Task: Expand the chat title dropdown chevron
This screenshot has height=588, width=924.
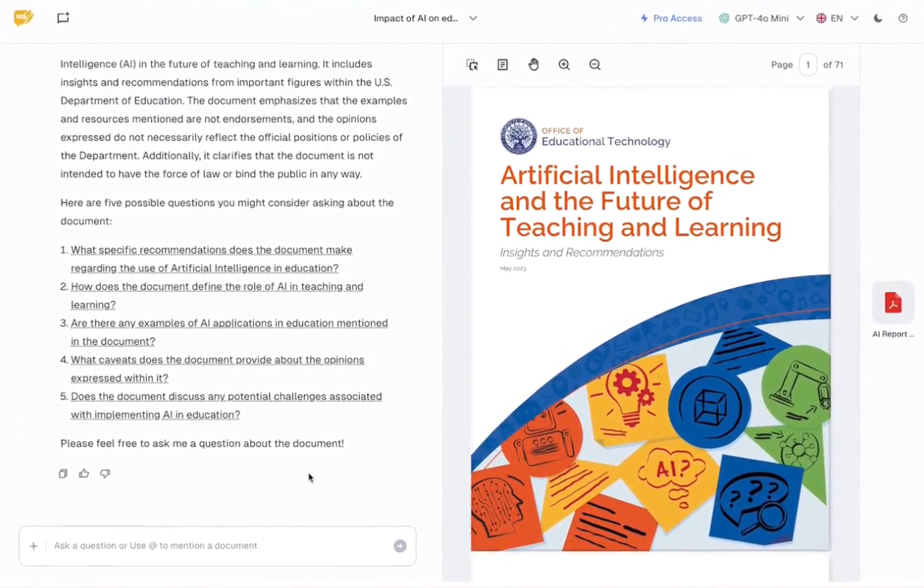Action: [473, 19]
